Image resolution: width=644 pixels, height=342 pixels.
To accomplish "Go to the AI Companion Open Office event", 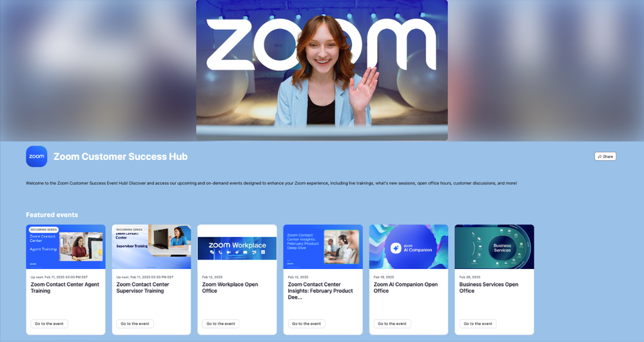I will pos(392,323).
